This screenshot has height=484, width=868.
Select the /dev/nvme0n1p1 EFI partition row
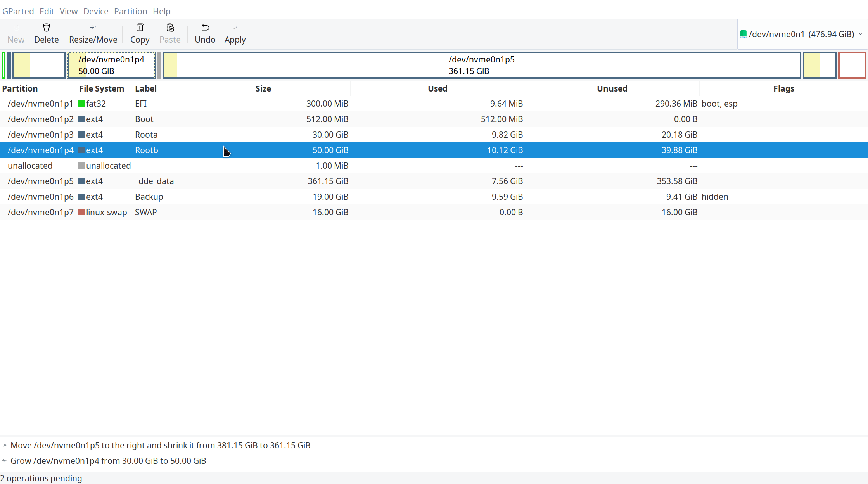(x=233, y=104)
